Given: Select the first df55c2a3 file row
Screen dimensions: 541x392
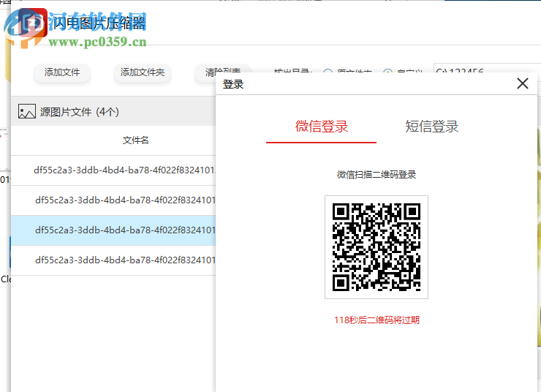Looking at the screenshot, I should (113, 170).
